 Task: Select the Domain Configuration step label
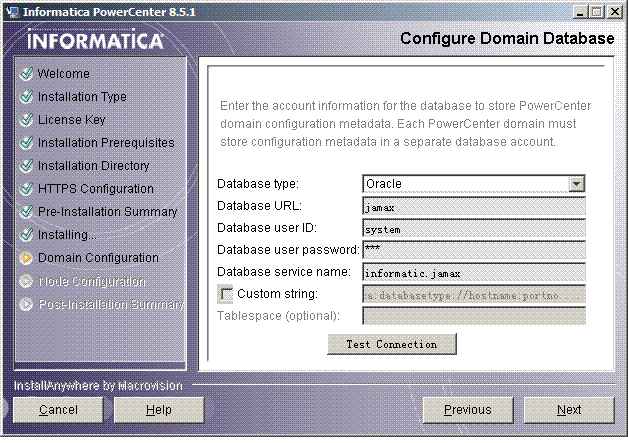[x=98, y=258]
